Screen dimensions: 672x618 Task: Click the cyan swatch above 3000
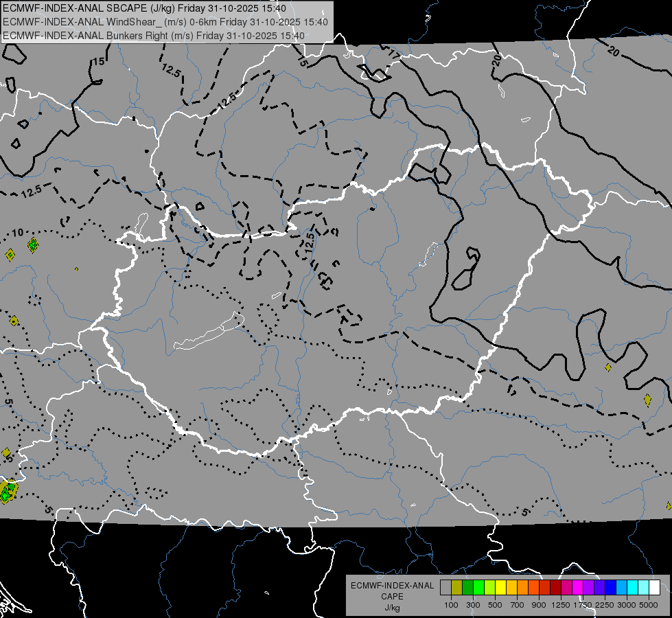click(x=633, y=588)
